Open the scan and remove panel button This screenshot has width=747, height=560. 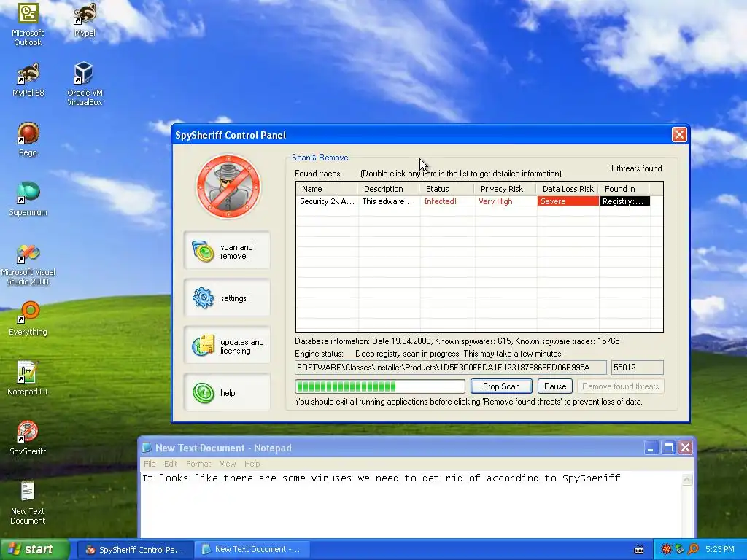coord(228,251)
